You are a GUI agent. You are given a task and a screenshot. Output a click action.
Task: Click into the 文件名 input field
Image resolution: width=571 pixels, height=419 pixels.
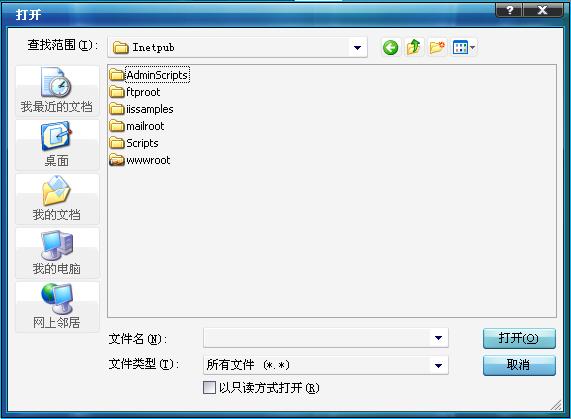317,338
